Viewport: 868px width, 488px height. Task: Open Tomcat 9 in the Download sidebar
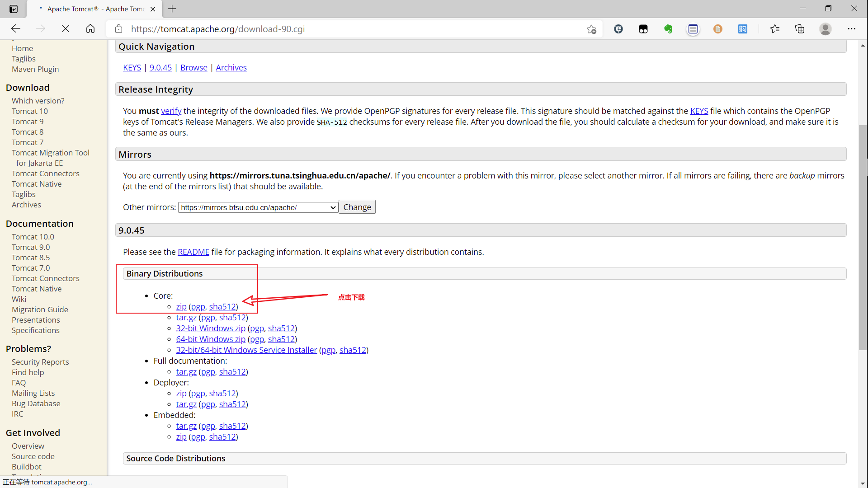[x=28, y=122]
